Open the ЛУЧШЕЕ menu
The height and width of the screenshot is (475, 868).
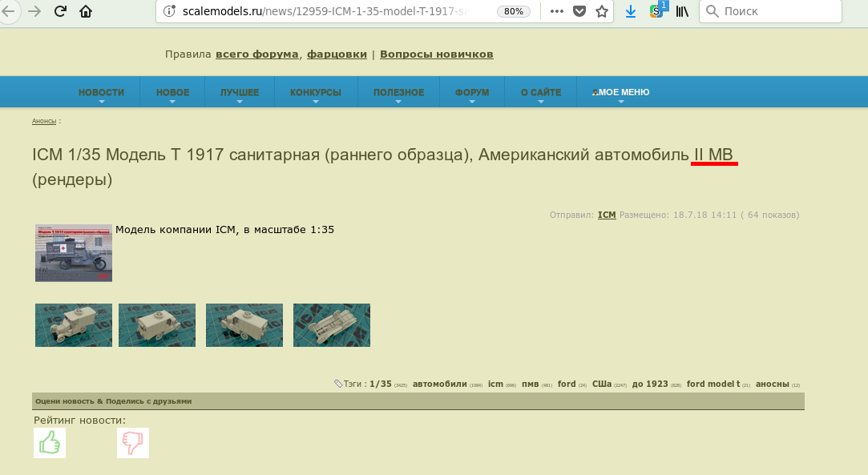tap(240, 92)
